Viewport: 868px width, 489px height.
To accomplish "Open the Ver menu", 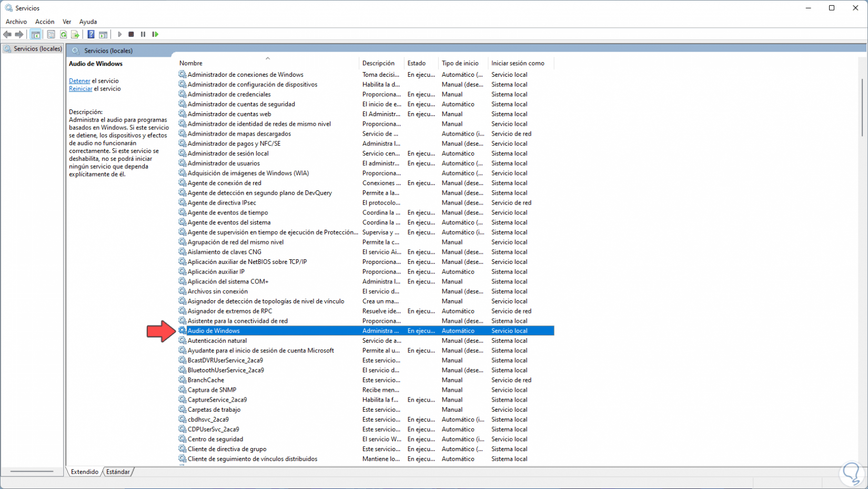I will coord(67,22).
